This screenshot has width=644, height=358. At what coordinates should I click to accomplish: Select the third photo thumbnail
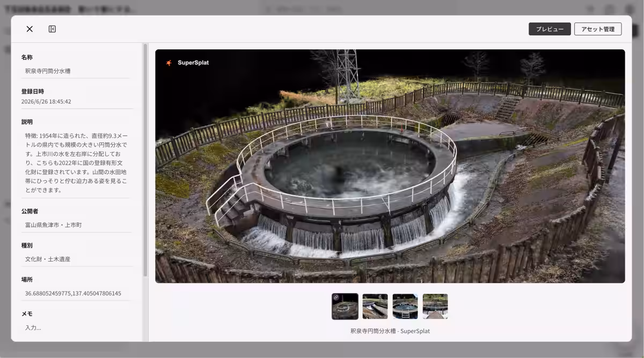(405, 306)
